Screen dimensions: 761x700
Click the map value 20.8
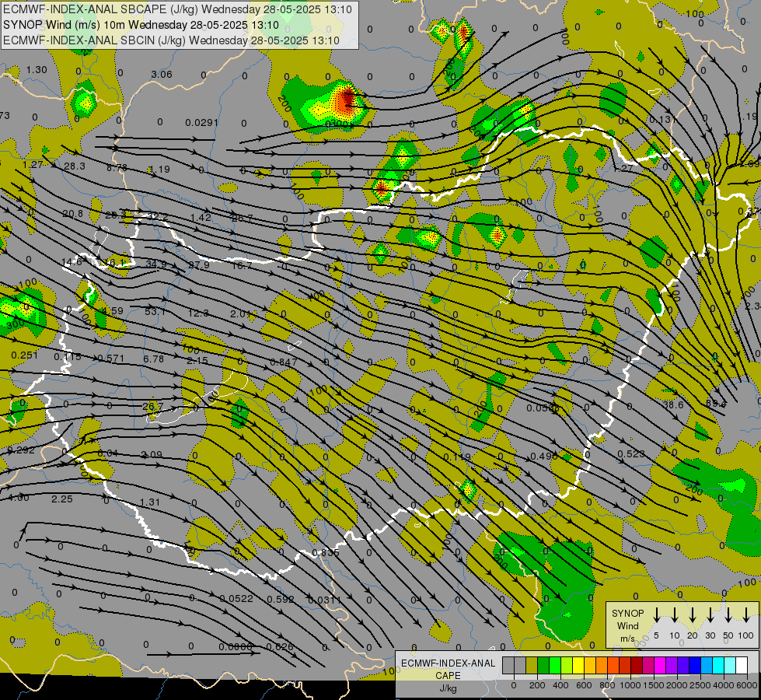pos(73,214)
